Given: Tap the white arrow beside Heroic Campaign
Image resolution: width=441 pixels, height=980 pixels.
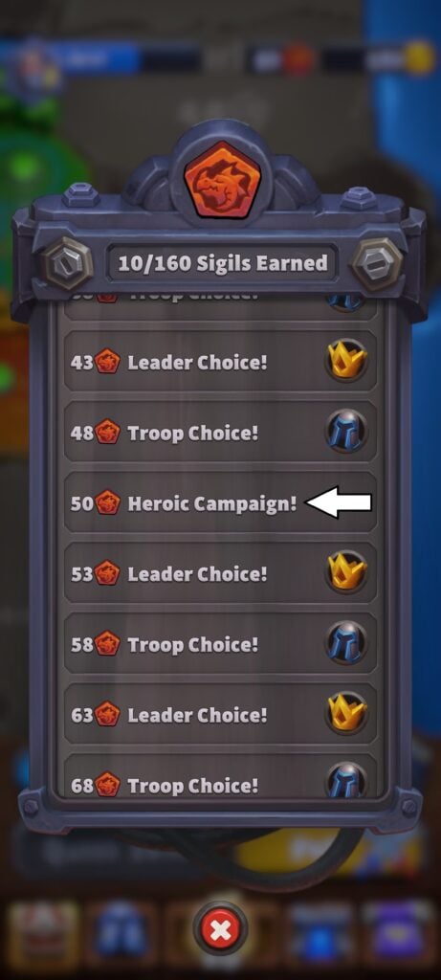Looking at the screenshot, I should point(339,502).
